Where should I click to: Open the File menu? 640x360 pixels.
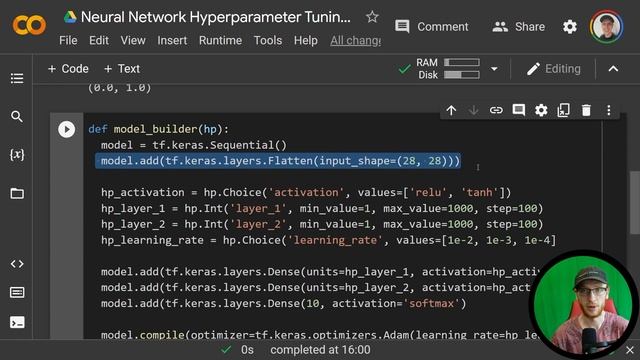pyautogui.click(x=68, y=40)
